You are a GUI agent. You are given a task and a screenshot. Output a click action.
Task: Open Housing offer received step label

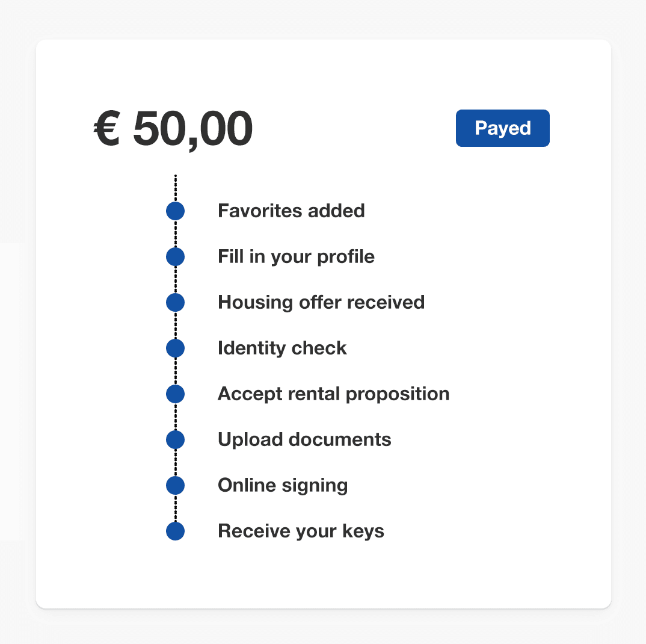click(x=321, y=302)
